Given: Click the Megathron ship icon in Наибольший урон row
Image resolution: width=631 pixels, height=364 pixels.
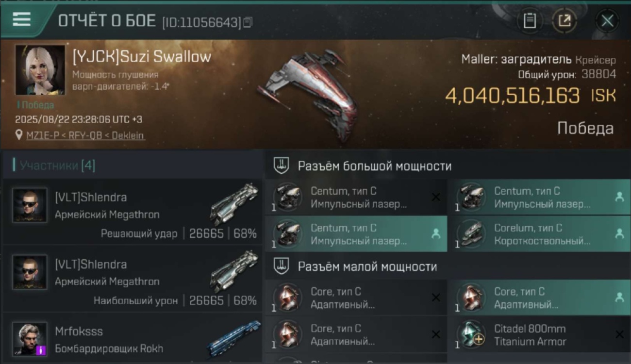Looking at the screenshot, I should click(x=234, y=271).
